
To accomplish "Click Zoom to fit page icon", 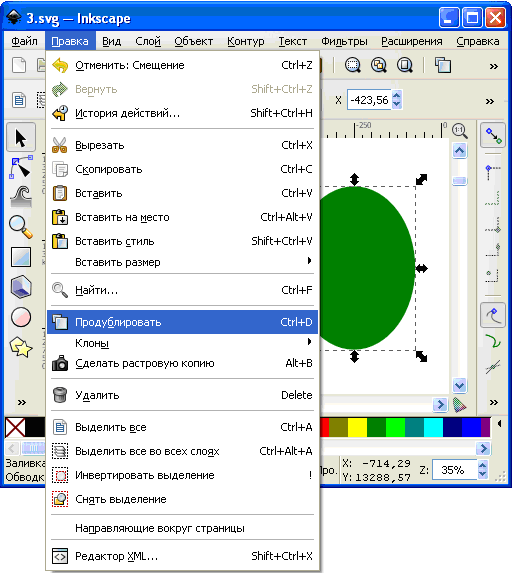I will click(405, 66).
